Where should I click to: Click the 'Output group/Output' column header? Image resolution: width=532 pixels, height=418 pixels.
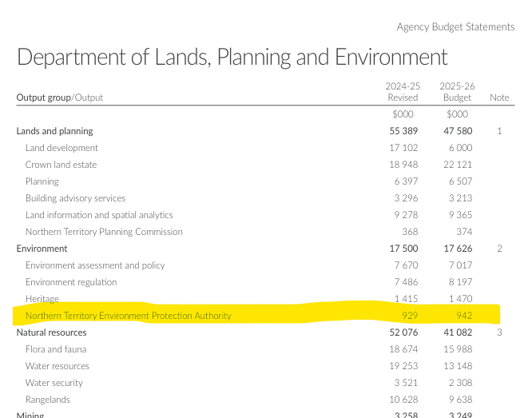60,98
